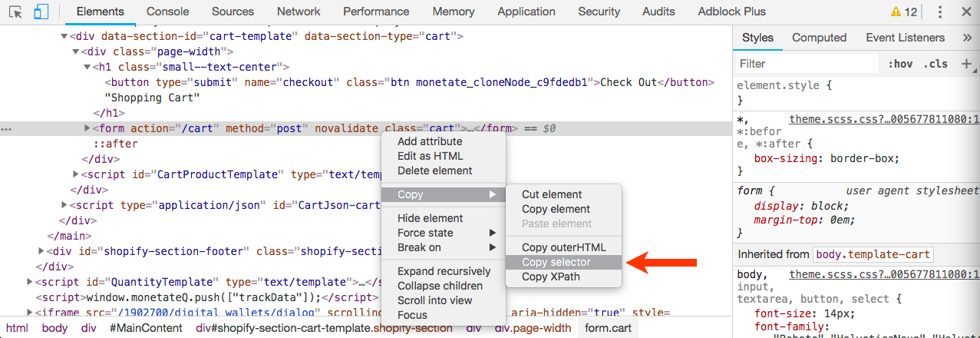Viewport: 980px width, 338px height.
Task: Collapse the page-width div node
Action: pyautogui.click(x=75, y=51)
